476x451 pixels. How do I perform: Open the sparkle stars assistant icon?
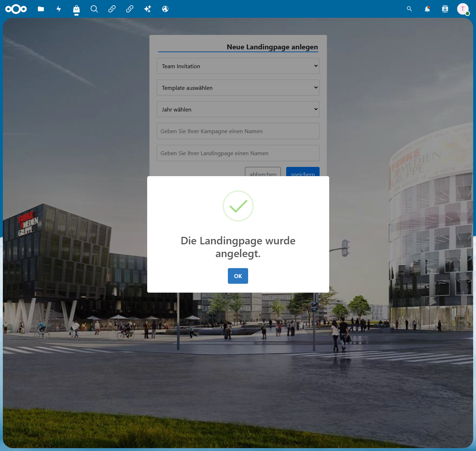point(148,9)
